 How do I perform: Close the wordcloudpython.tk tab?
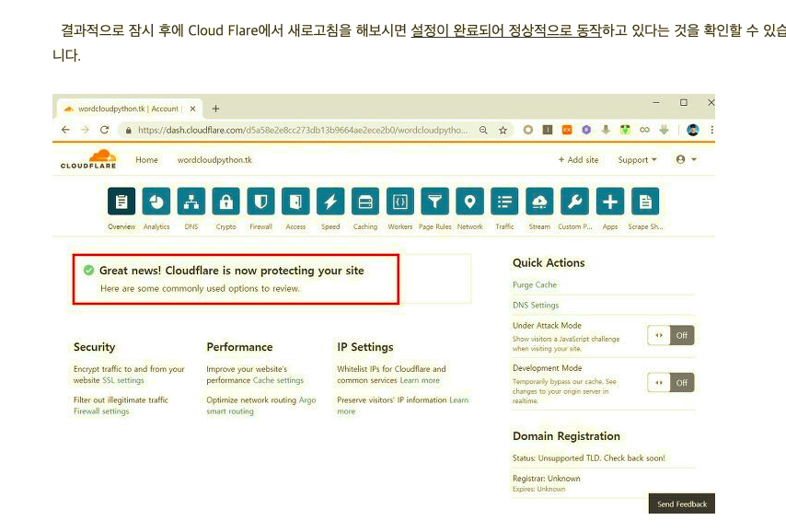(x=192, y=109)
